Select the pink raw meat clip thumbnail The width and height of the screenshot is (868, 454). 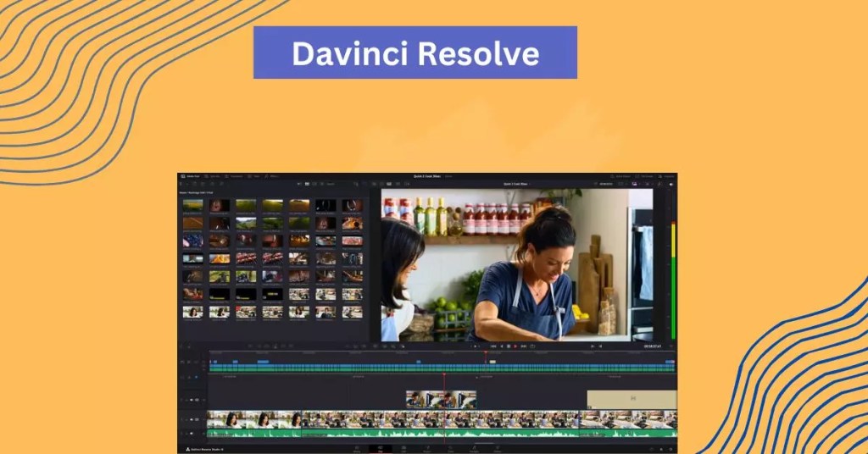click(352, 241)
